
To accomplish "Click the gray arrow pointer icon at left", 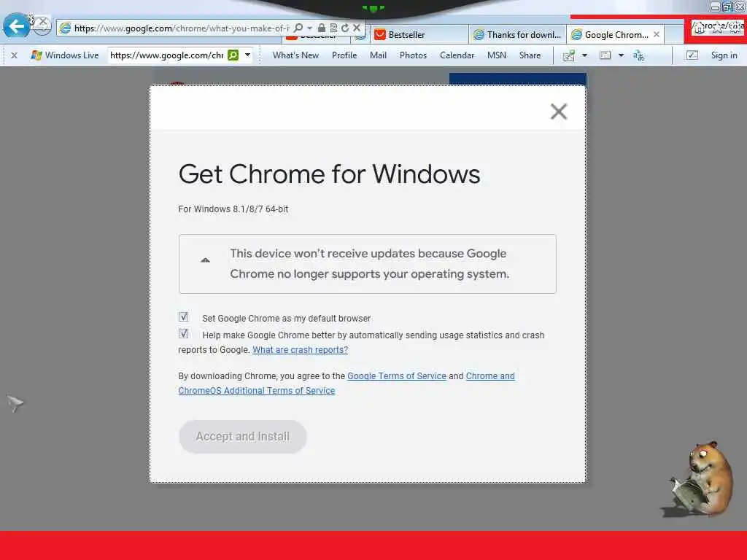I will 15,402.
